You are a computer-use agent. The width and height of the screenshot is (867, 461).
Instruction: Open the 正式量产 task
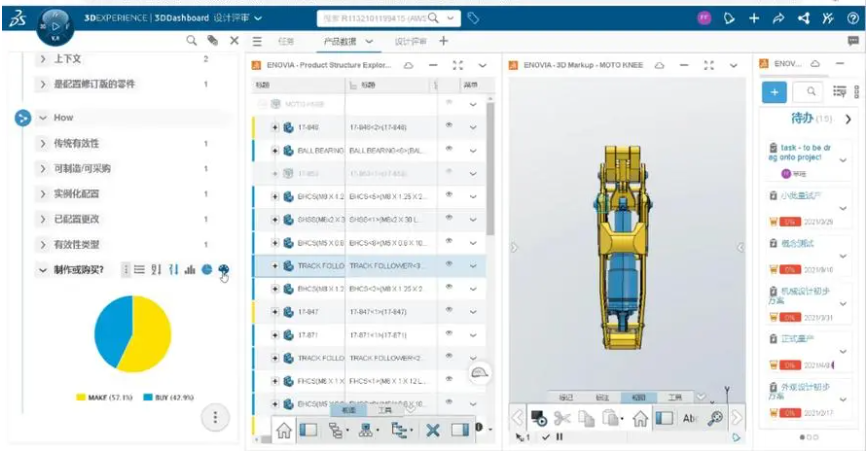(797, 338)
